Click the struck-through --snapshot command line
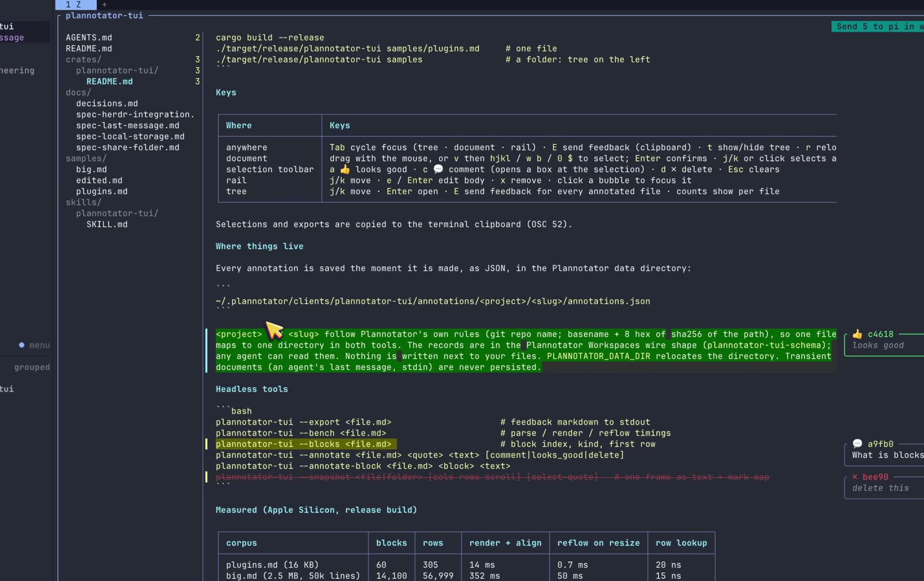 (x=492, y=477)
